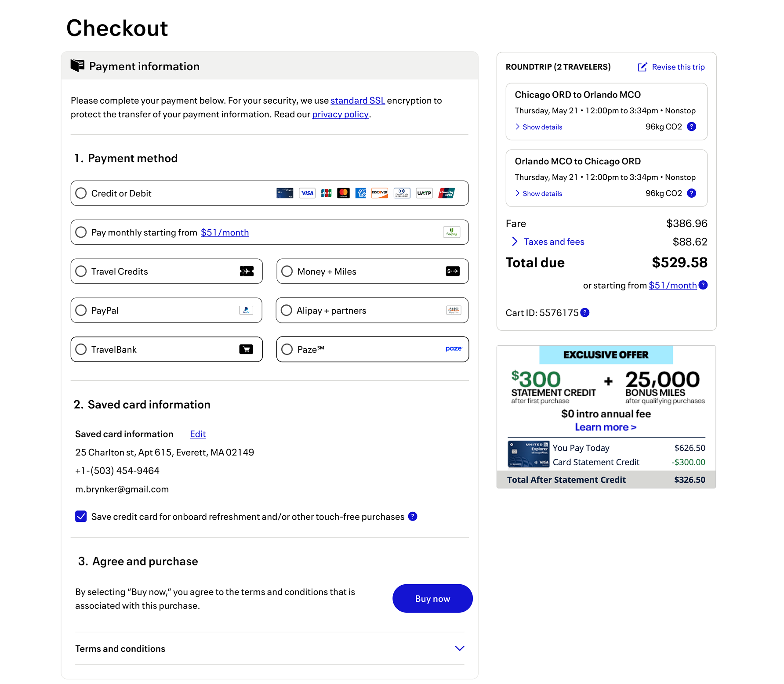Click Card Statement Credit -$300.00 value

[688, 462]
